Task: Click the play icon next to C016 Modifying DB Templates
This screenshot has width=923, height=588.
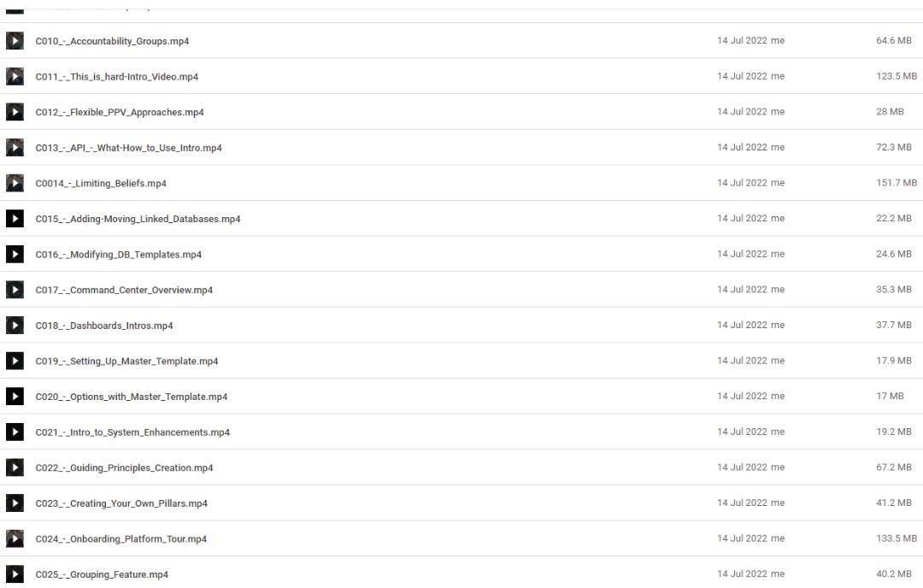Action: coord(15,255)
